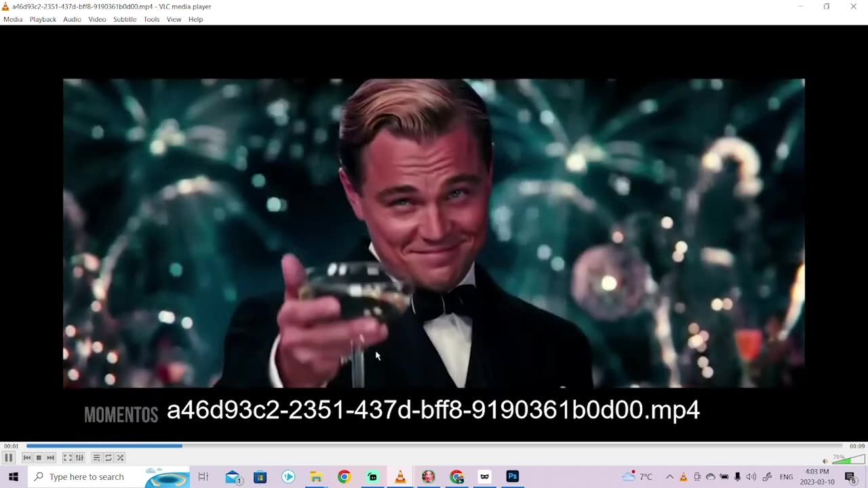
Task: Select VLC media player taskbar button
Action: (400, 476)
